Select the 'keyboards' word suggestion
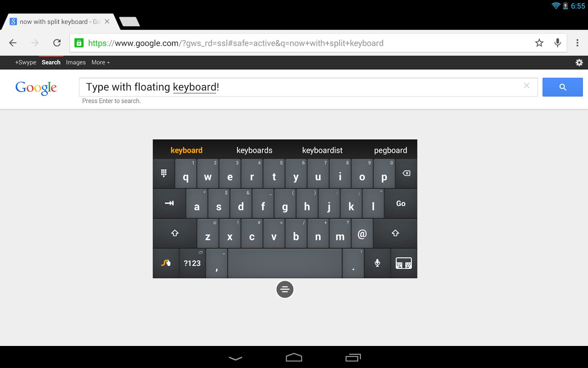This screenshot has width=588, height=368. click(x=254, y=150)
